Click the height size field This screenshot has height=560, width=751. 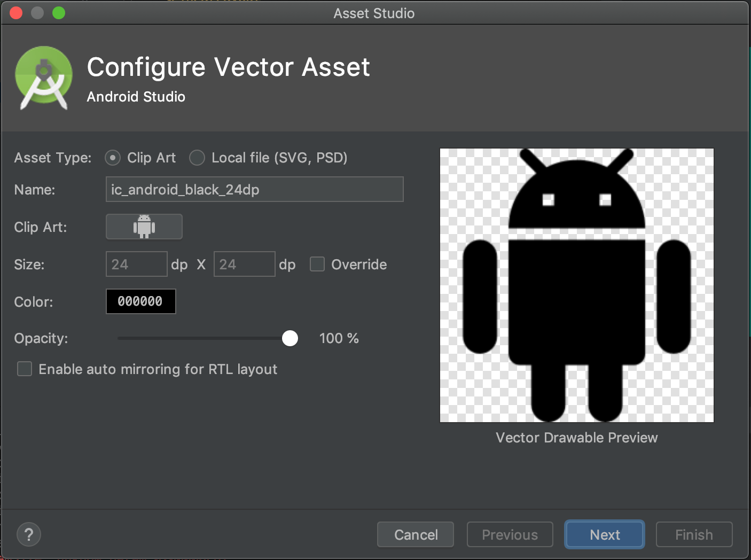[x=244, y=265]
